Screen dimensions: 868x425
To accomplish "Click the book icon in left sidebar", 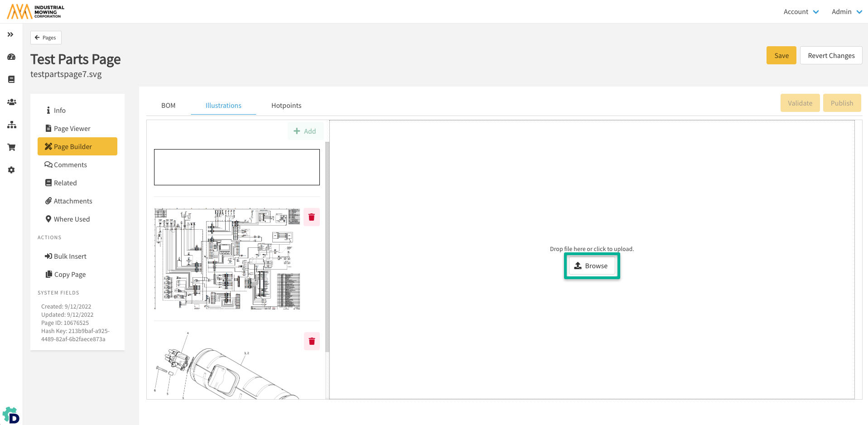I will [11, 79].
